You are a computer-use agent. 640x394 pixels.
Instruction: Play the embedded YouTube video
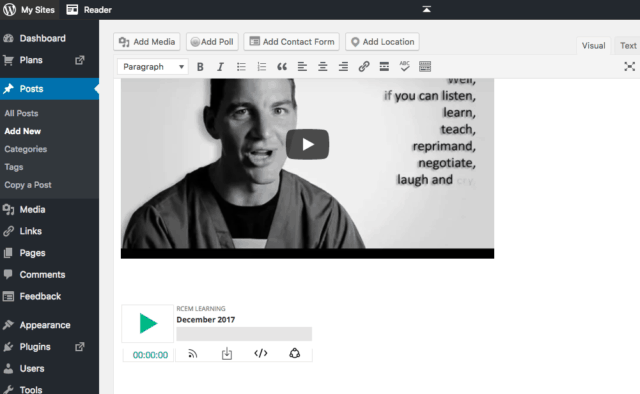click(307, 144)
